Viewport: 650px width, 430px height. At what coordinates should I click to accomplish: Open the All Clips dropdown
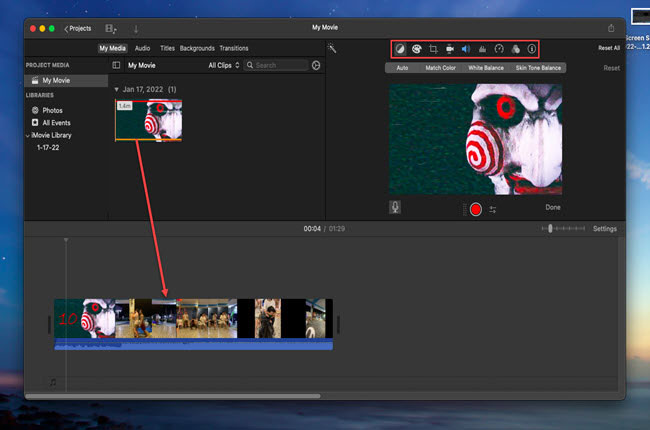tap(224, 65)
